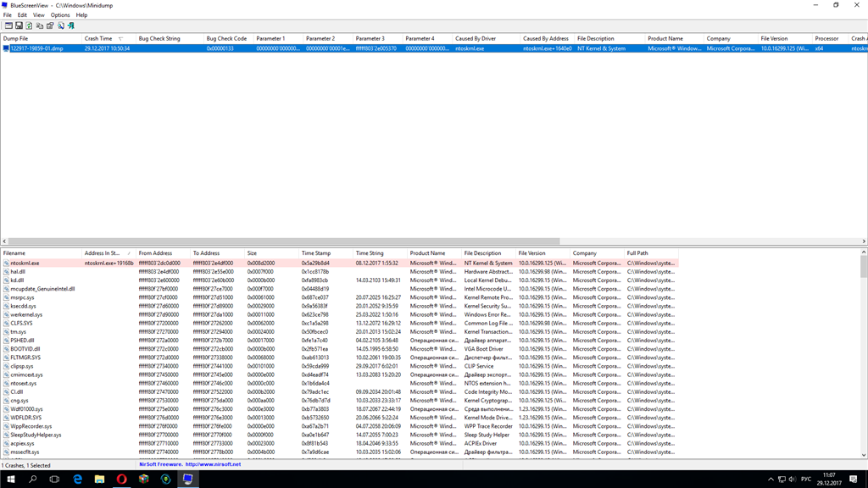Screen dimensions: 868x488
Task: Click bug check code 0x00000133 cell
Action: [x=228, y=48]
